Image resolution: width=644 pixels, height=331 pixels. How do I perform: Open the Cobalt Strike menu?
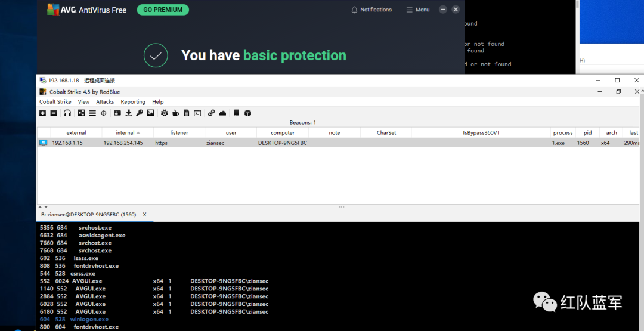click(x=55, y=102)
